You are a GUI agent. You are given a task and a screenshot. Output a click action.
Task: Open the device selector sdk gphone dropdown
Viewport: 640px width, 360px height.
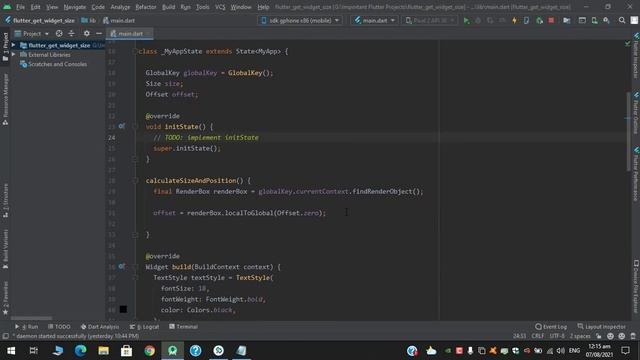pyautogui.click(x=300, y=20)
